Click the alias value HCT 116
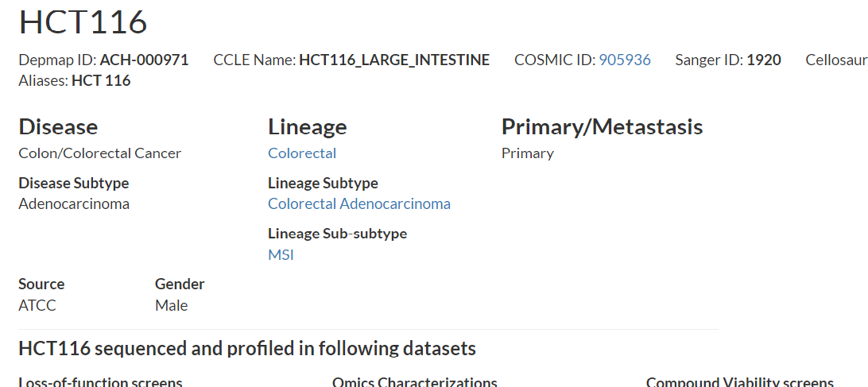The image size is (868, 387). (x=101, y=81)
